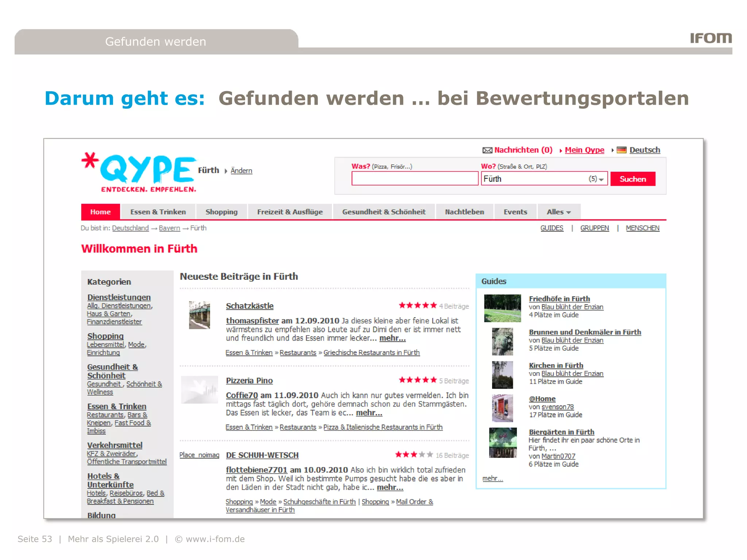Focus the Wo? location field
Viewport: 747px width, 560px height.
click(x=544, y=179)
